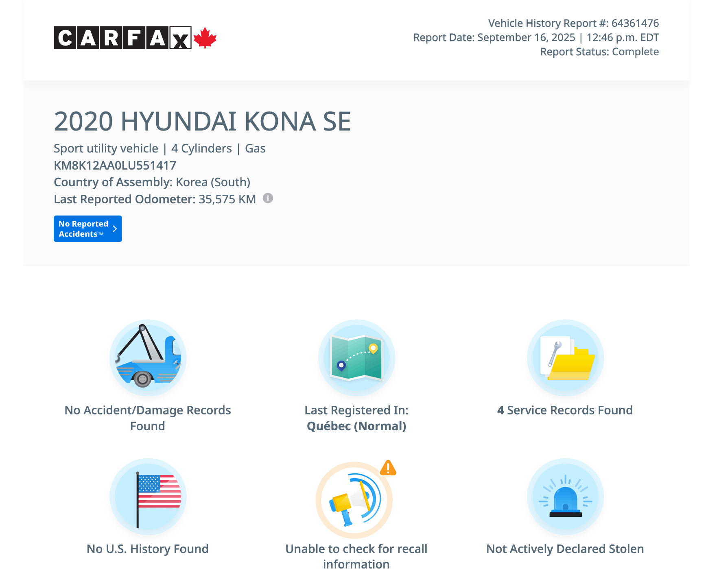Click the recall megaphone icon

coord(354,500)
